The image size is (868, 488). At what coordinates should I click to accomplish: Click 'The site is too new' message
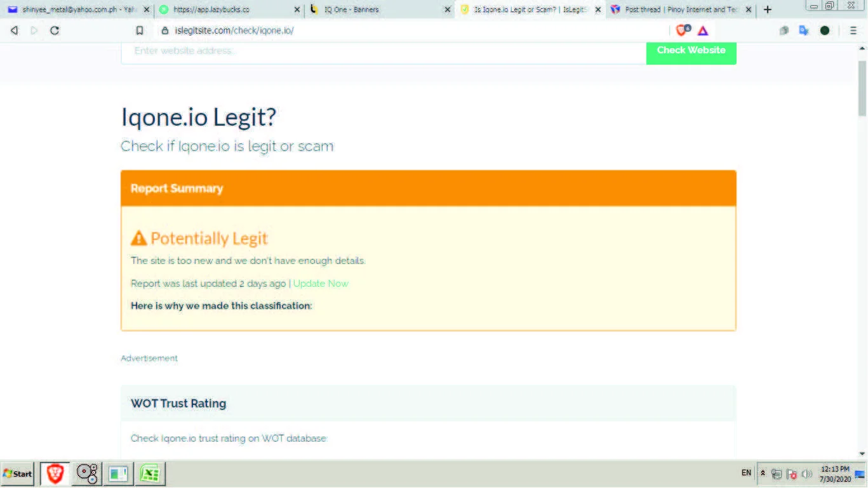click(x=248, y=261)
